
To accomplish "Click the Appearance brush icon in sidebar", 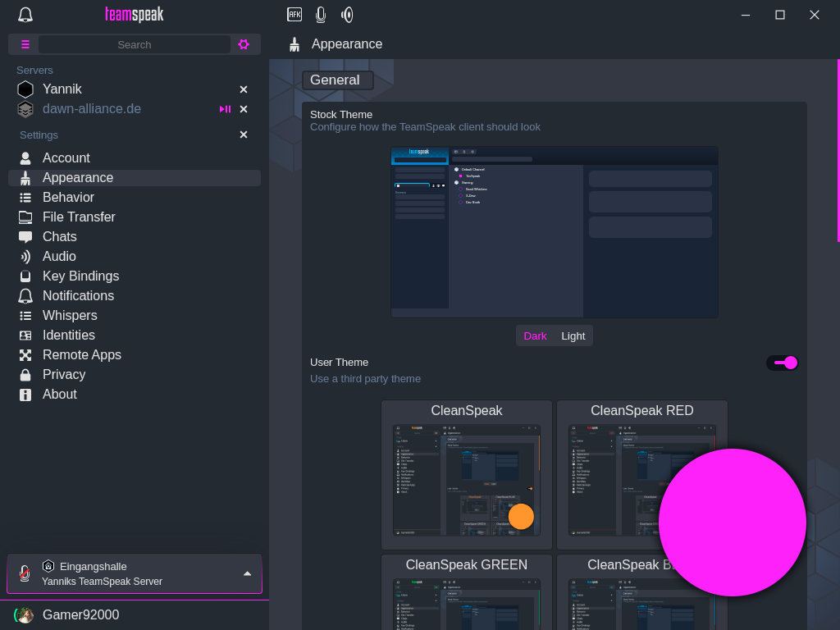I will 25,178.
